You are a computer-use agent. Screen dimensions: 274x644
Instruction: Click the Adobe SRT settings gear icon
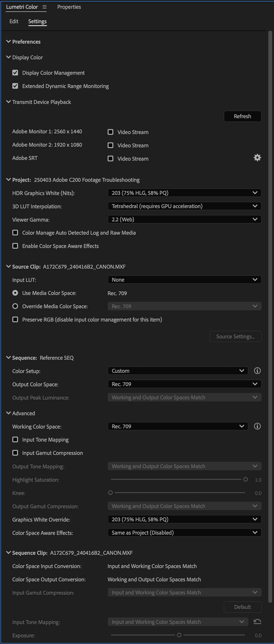[257, 158]
